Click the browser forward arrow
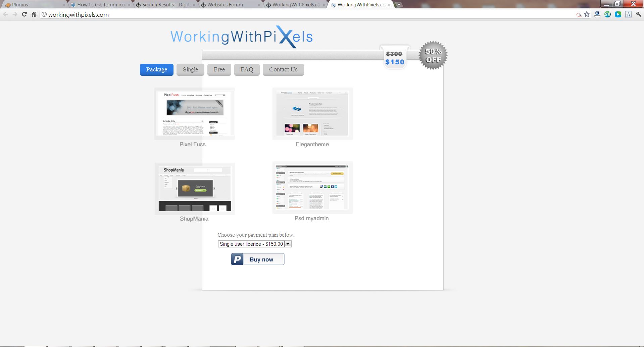Screen dimensions: 644x347 (15, 14)
